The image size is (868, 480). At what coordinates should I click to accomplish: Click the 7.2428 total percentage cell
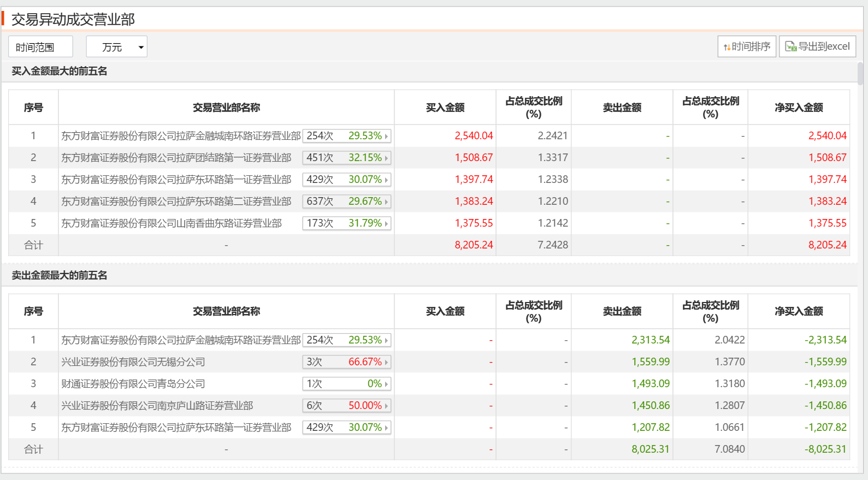pos(553,245)
